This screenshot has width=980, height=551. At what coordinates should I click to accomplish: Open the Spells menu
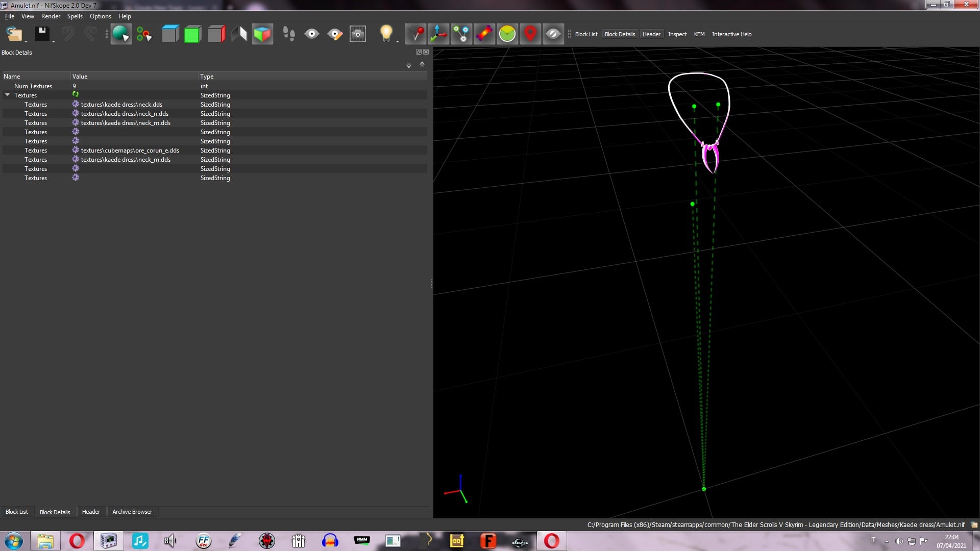tap(75, 16)
